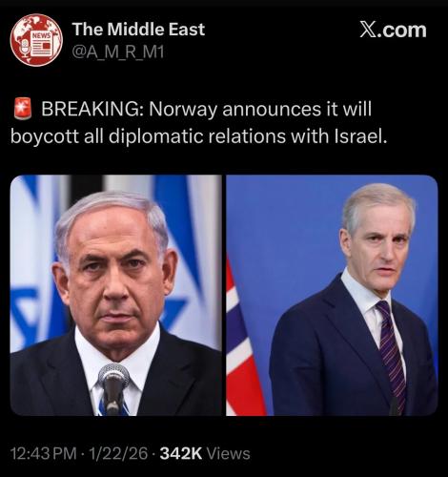Open The Middle East account name

(138, 30)
